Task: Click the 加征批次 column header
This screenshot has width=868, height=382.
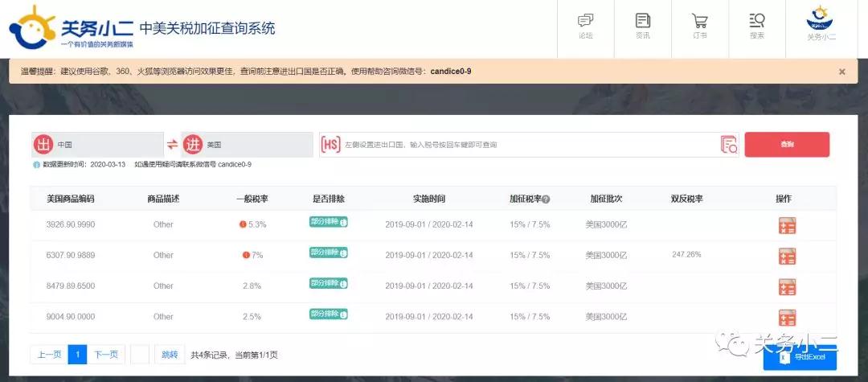Action: [x=606, y=199]
